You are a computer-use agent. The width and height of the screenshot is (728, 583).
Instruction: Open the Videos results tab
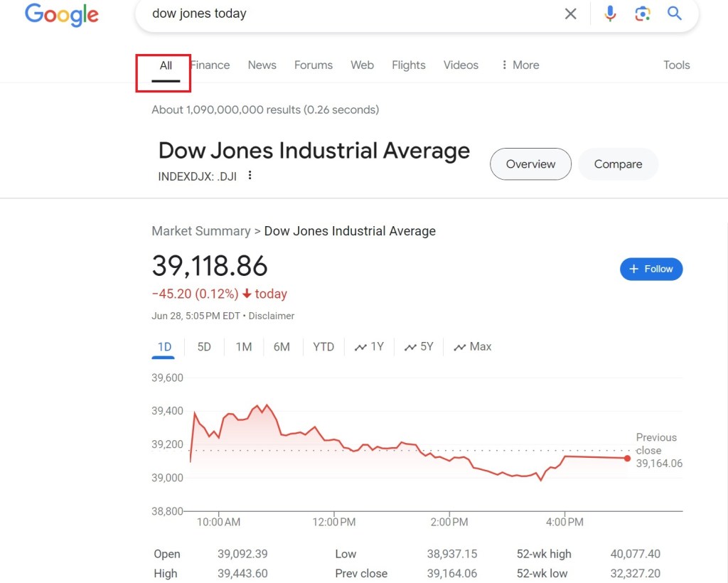click(x=461, y=65)
